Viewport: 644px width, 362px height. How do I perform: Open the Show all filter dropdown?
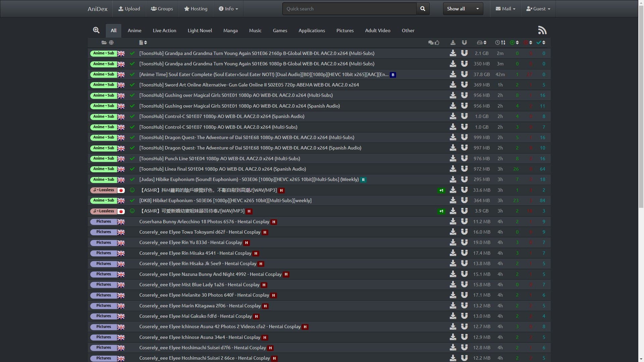(x=463, y=8)
